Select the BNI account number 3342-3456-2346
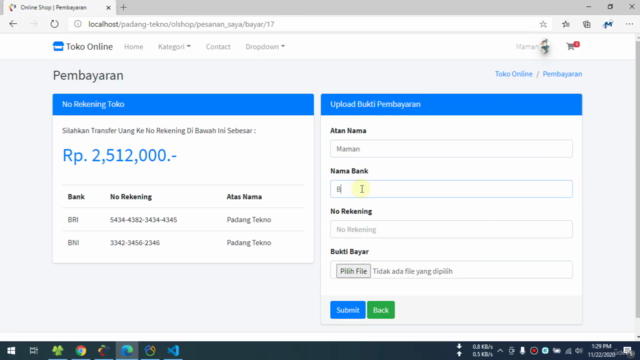Viewport: 640px width, 360px height. point(135,242)
